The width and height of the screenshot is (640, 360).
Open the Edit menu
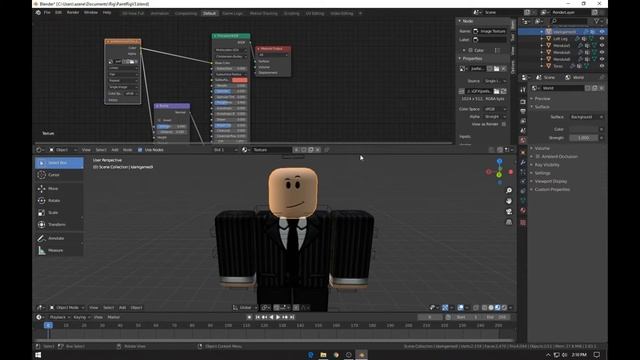[58, 13]
